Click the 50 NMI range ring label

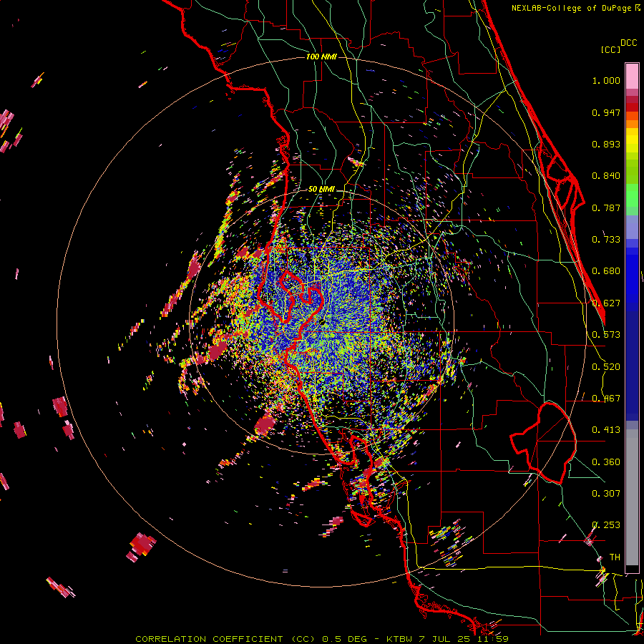[321, 189]
